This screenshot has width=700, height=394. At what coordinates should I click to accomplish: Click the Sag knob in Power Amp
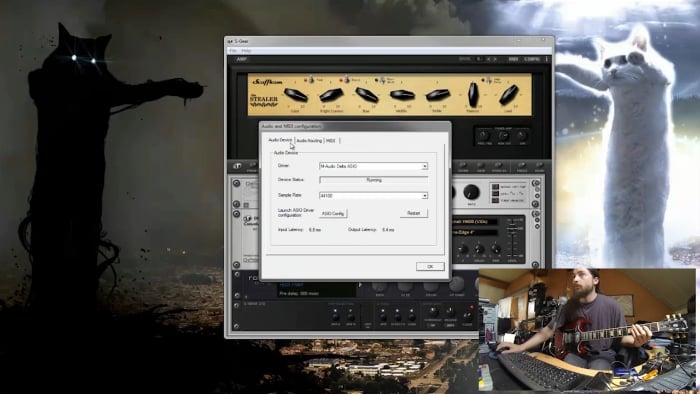(522, 135)
